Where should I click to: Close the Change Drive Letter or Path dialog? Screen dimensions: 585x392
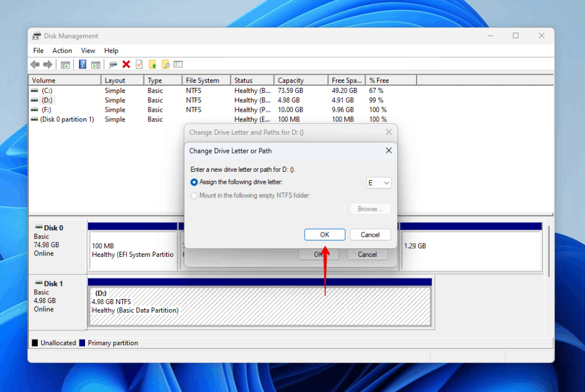pyautogui.click(x=388, y=151)
